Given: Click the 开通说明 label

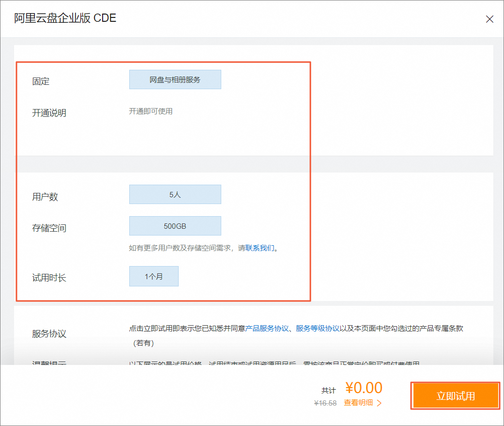Looking at the screenshot, I should point(49,113).
